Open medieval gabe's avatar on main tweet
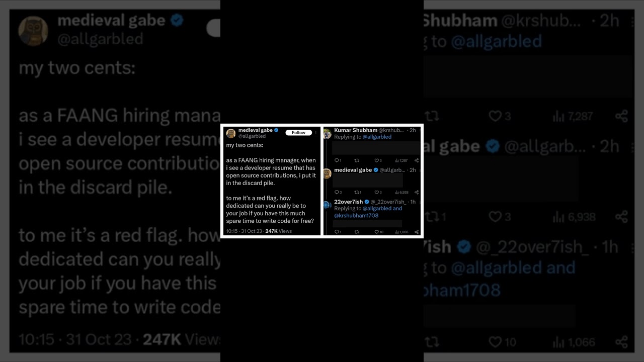This screenshot has width=644, height=362. coord(231,133)
